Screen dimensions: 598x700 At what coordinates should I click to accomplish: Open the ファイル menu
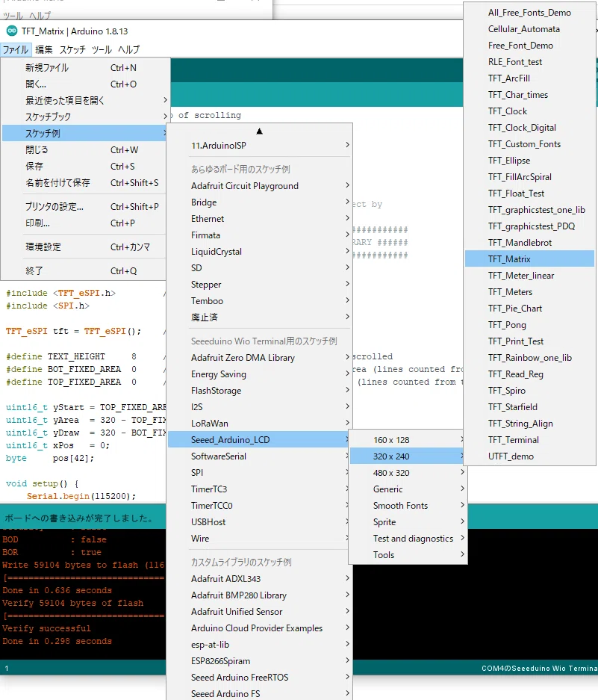click(x=16, y=49)
